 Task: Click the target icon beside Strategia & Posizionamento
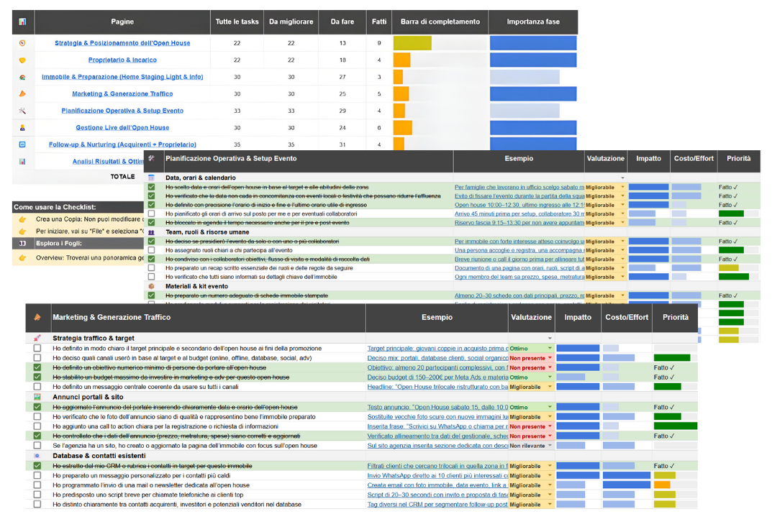(x=22, y=43)
